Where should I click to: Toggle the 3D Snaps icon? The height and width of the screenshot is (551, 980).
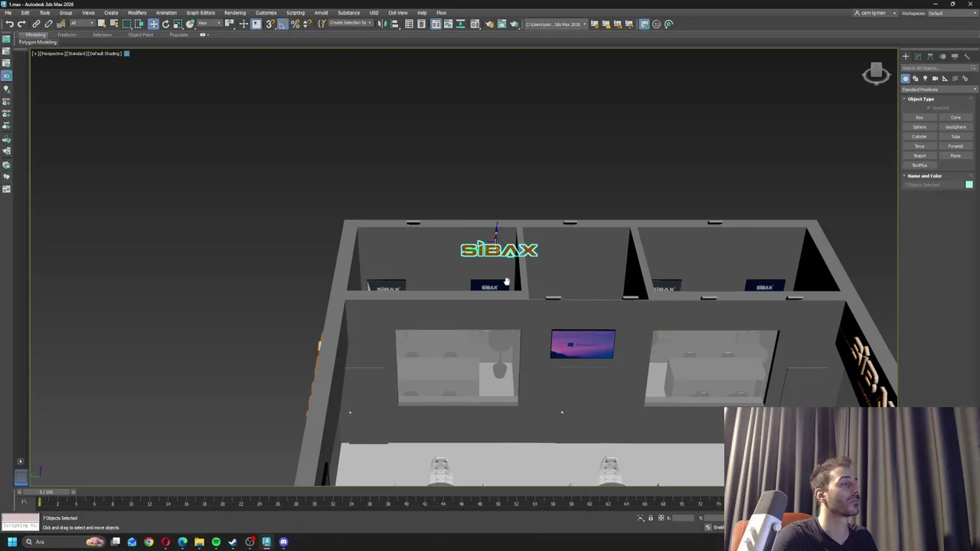(270, 24)
